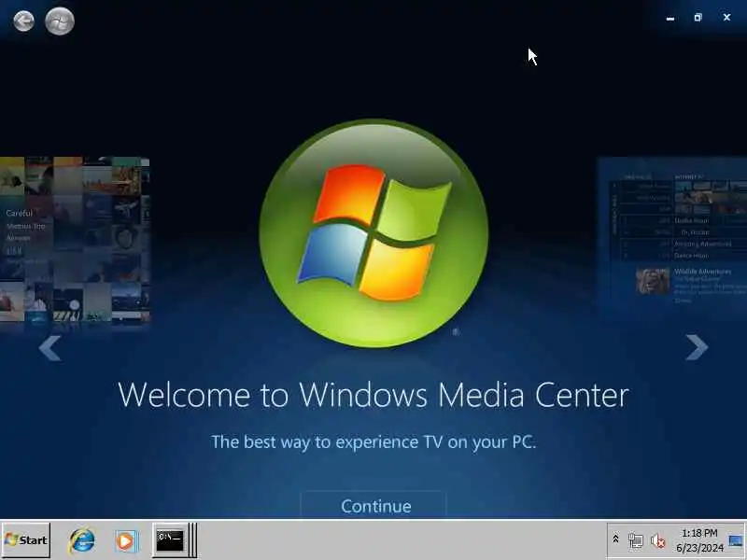Open the Media Center home logo button

[60, 21]
